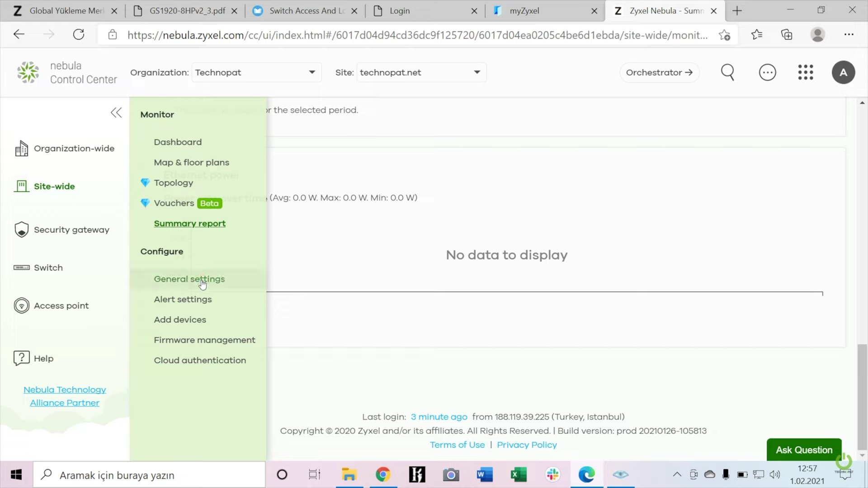868x488 pixels.
Task: Click the user avatar 'A' icon
Action: [x=843, y=72]
